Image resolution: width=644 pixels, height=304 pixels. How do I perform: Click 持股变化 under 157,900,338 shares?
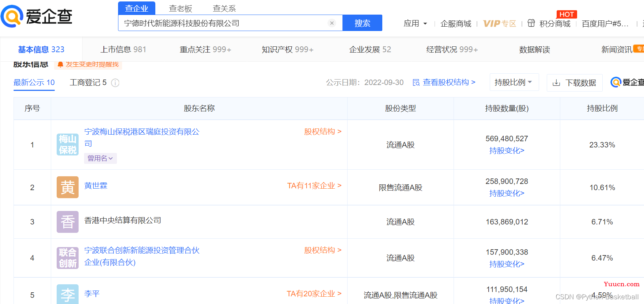[x=507, y=264]
